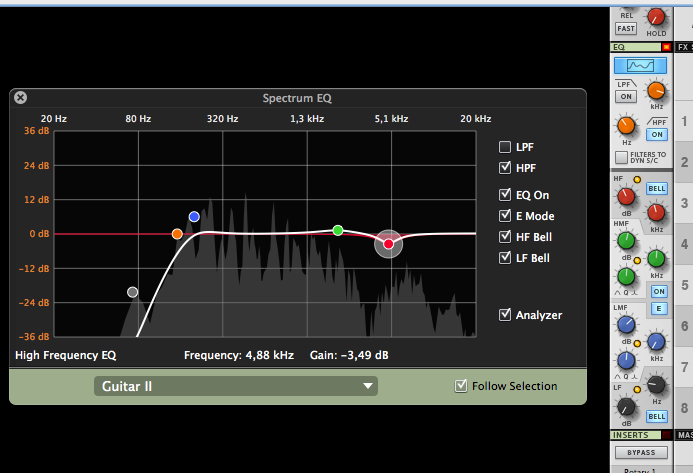The image size is (693, 473).
Task: Click the green HMF kHz frequency knob
Action: (656, 259)
